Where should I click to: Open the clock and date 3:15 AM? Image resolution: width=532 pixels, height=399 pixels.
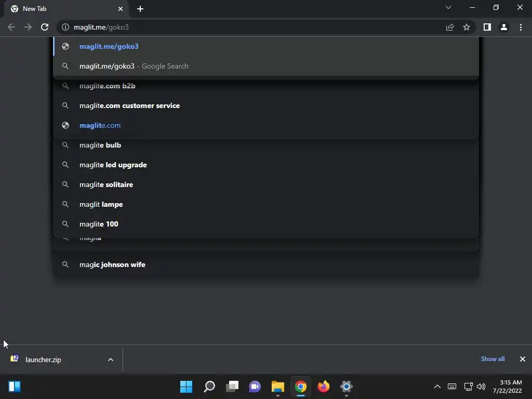click(507, 387)
